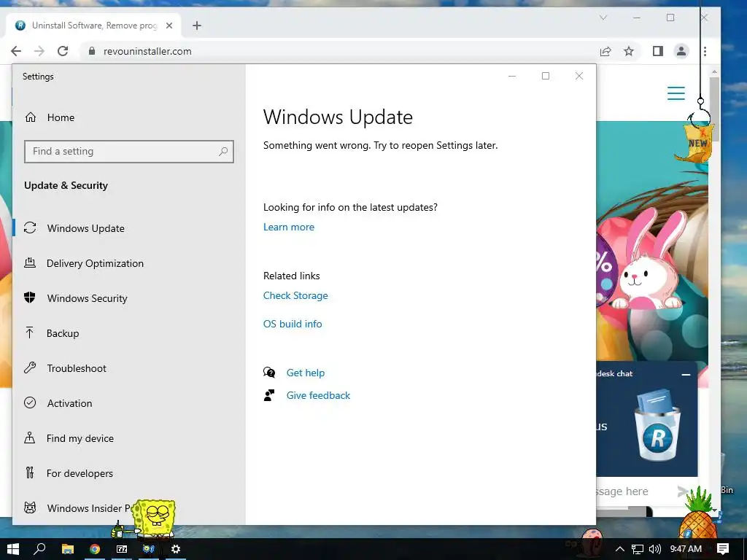The image size is (747, 560).
Task: Open the website hamburger menu
Action: (676, 93)
